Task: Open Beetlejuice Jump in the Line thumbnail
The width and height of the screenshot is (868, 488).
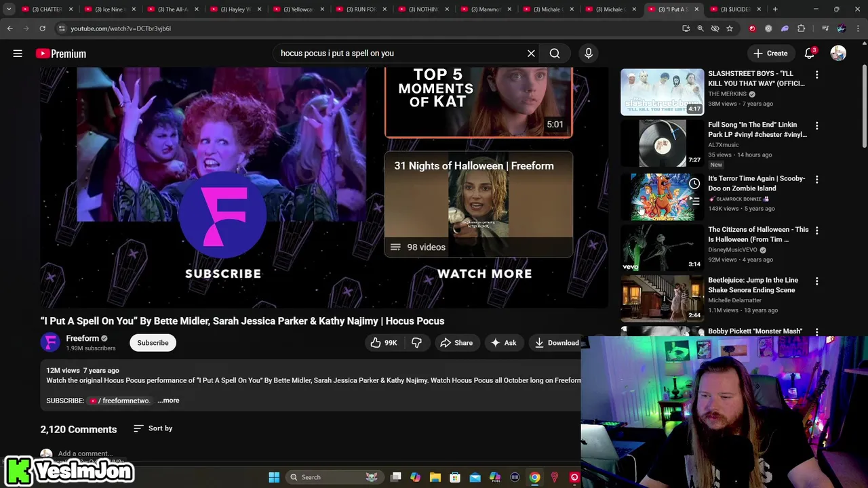Action: [x=663, y=298]
